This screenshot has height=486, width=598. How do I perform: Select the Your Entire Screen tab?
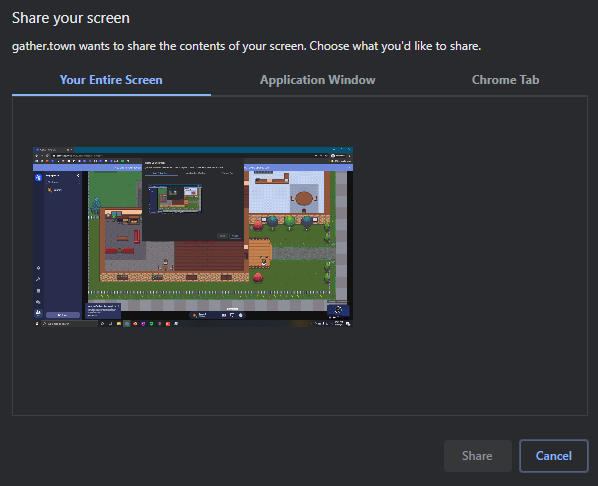(x=111, y=80)
